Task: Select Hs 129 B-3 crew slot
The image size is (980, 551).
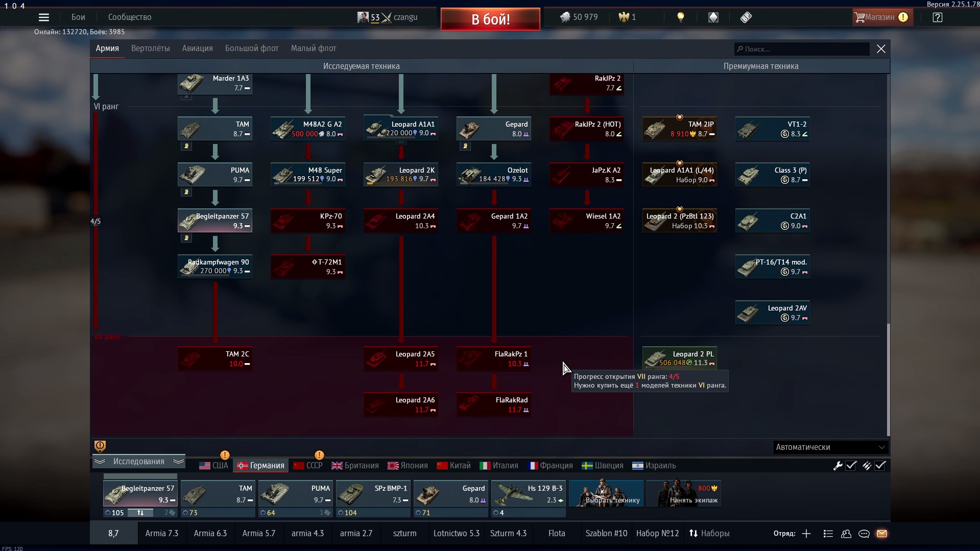Action: pyautogui.click(x=529, y=493)
